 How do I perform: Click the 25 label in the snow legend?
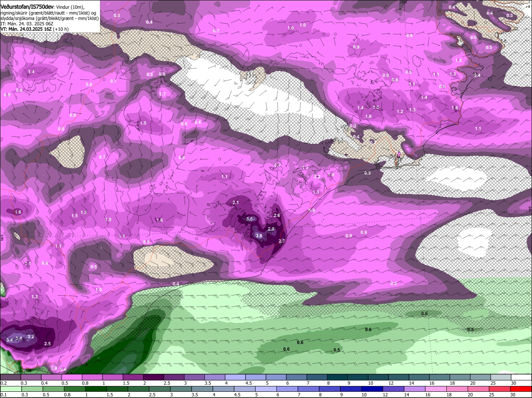[493, 383]
